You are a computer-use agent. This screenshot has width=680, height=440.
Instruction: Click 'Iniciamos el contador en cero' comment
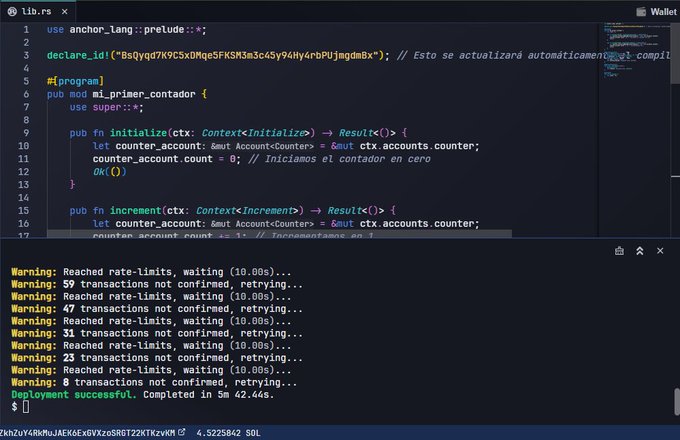[340, 159]
